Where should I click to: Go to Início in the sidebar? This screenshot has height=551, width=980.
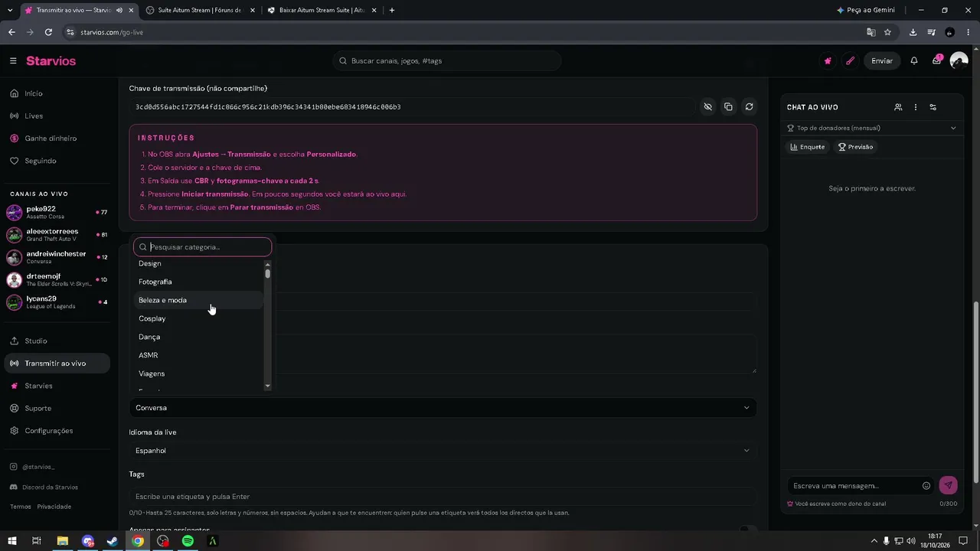(x=57, y=93)
